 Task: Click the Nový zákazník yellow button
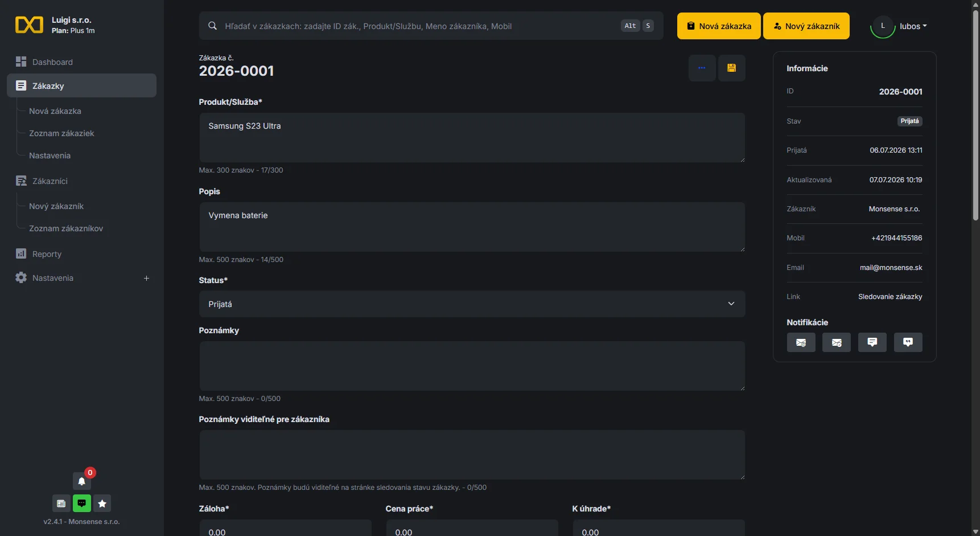[x=806, y=26]
